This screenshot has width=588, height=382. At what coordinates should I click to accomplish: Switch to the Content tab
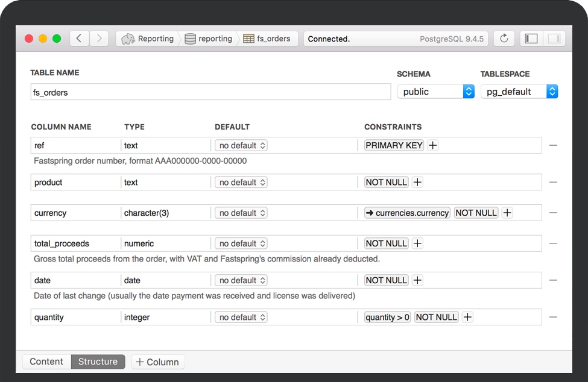pos(46,362)
